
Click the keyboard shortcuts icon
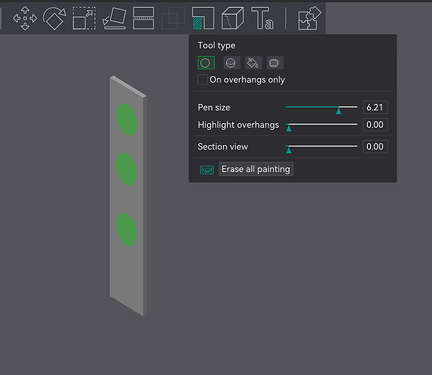pyautogui.click(x=207, y=170)
